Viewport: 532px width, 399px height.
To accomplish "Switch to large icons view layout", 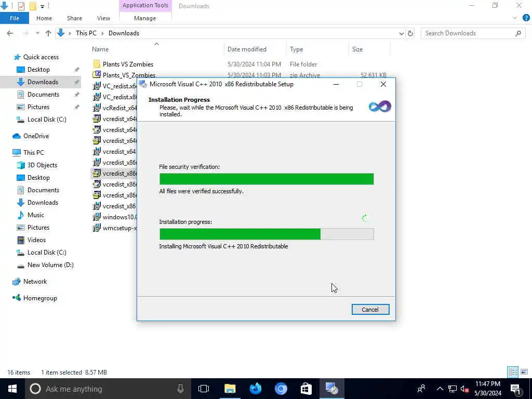I will 524,372.
